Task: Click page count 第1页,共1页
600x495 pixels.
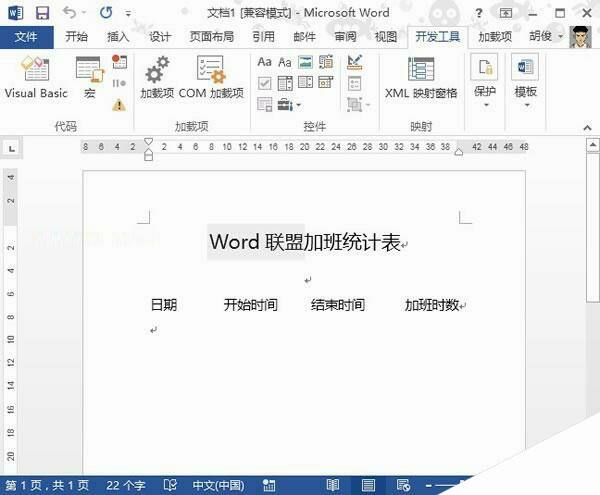Action: pos(47,486)
